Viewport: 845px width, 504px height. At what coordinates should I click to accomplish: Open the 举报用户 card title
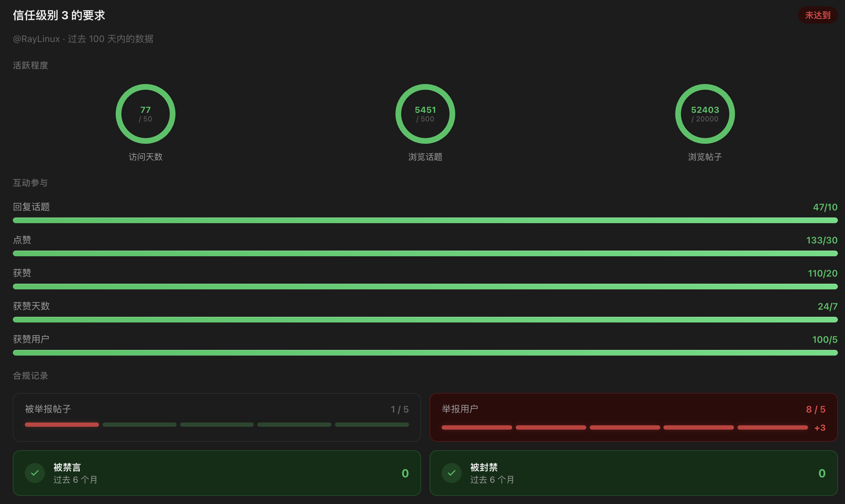point(460,409)
